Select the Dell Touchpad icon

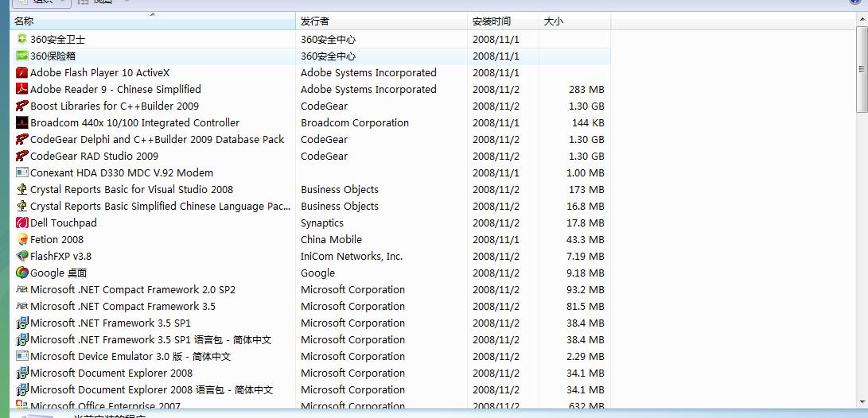[22, 223]
